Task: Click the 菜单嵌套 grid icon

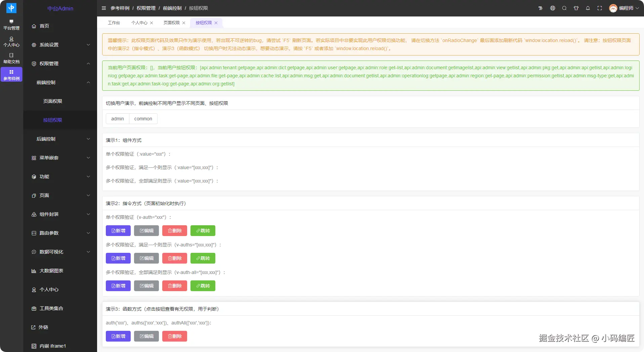Action: click(34, 158)
